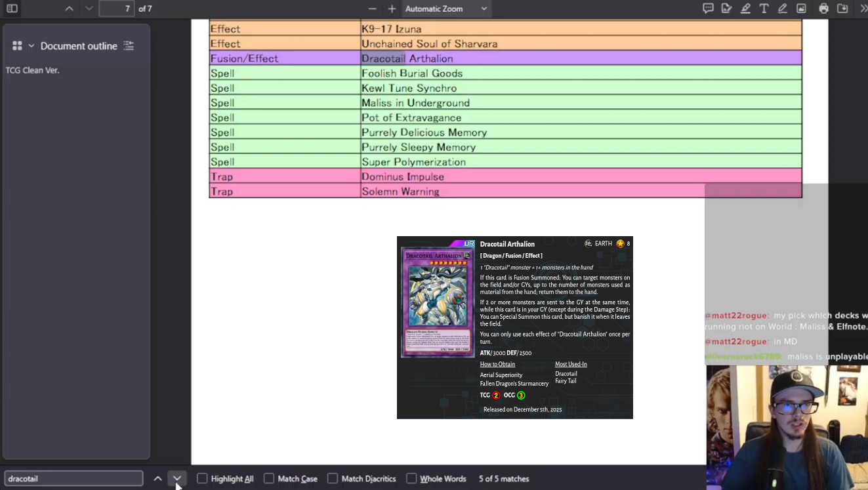Jump to the previous search match
The height and width of the screenshot is (490, 868).
tap(157, 479)
